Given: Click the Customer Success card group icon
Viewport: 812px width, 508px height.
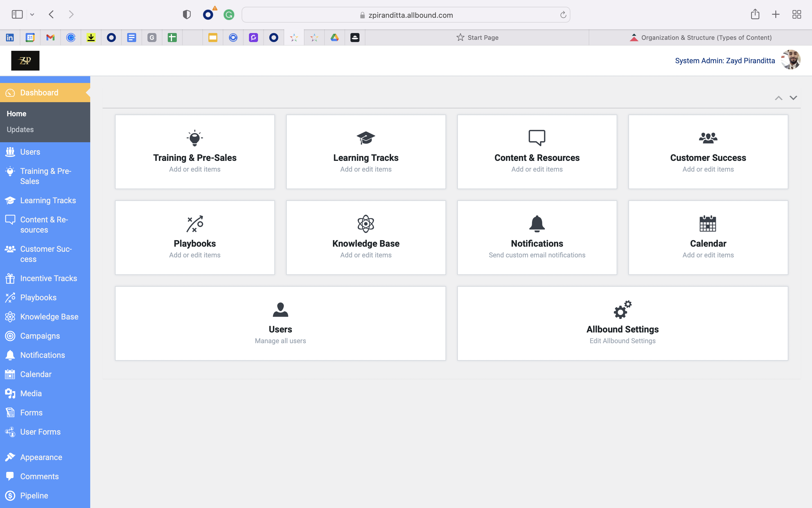Looking at the screenshot, I should click(708, 138).
